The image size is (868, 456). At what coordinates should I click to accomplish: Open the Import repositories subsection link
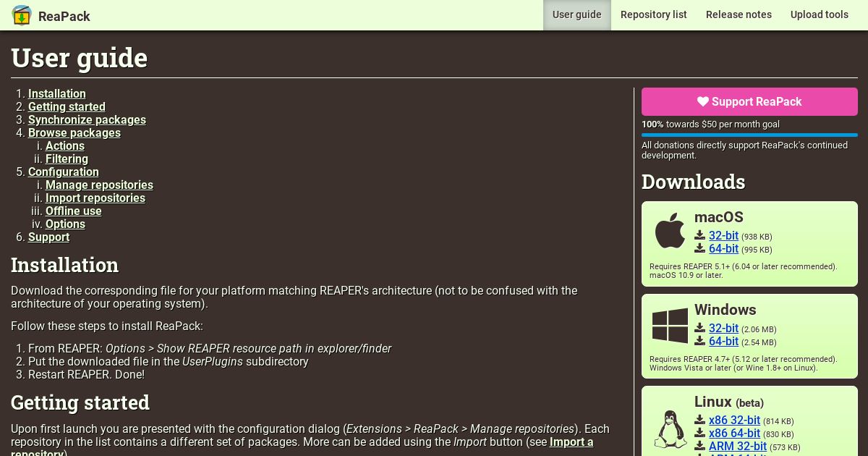95,198
